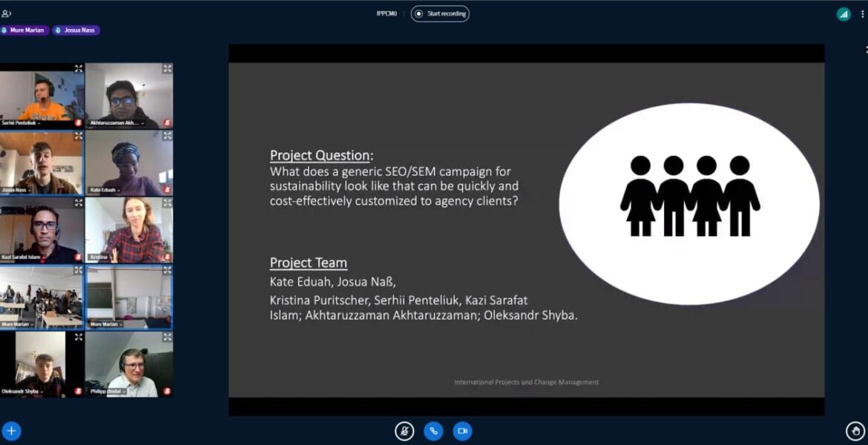
Task: Click muted mic icon on Philipp Dostal's tile
Action: click(167, 392)
